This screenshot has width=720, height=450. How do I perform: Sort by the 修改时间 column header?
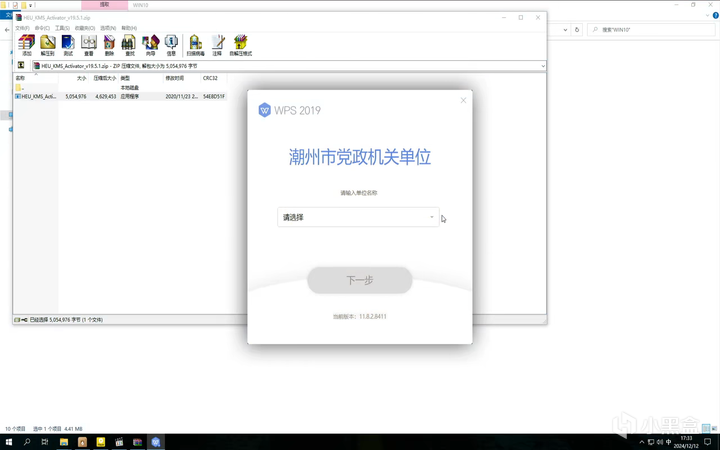[x=182, y=78]
